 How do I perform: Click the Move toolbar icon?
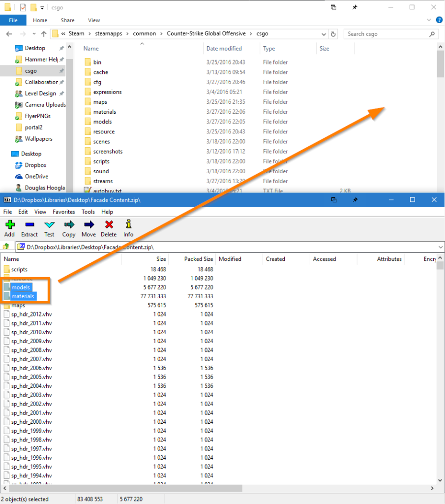click(89, 228)
